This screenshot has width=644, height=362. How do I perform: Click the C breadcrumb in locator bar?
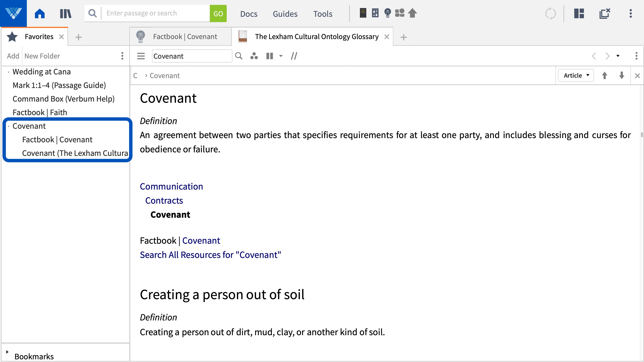(x=135, y=76)
